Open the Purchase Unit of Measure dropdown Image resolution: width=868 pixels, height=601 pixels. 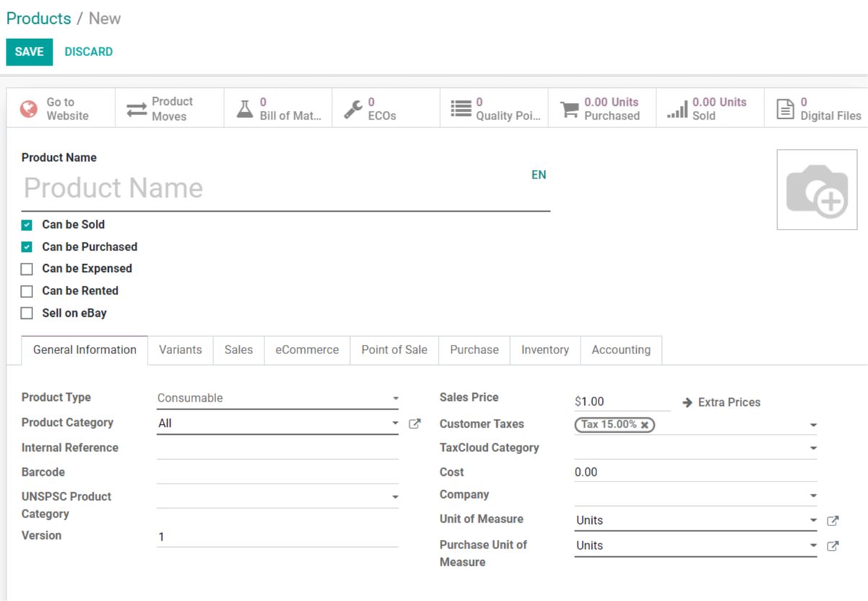coord(813,546)
